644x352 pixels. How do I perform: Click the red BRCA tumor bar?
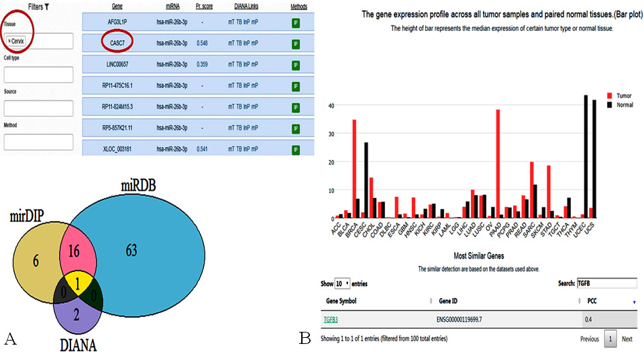[354, 169]
